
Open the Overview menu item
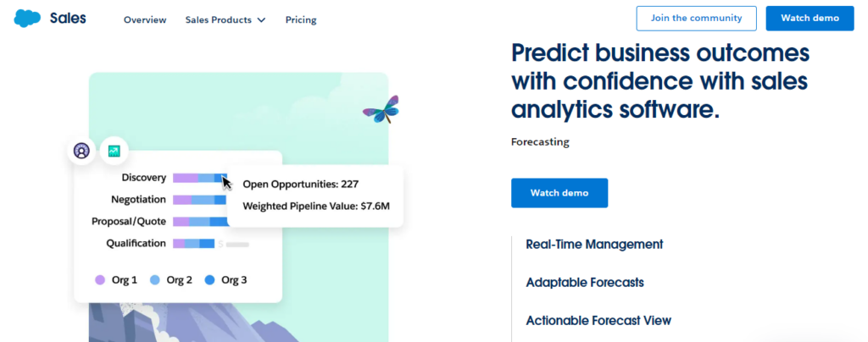click(145, 19)
